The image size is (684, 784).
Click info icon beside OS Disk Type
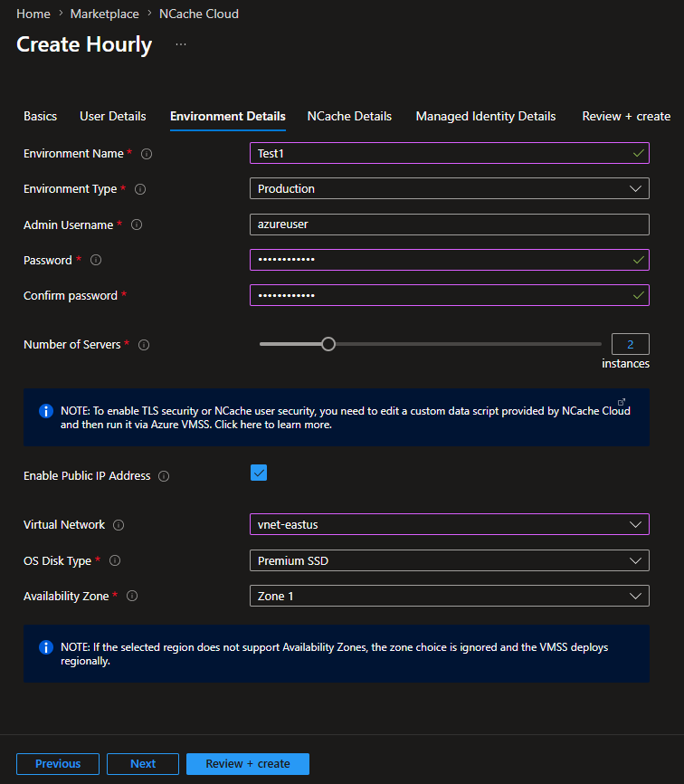point(115,560)
